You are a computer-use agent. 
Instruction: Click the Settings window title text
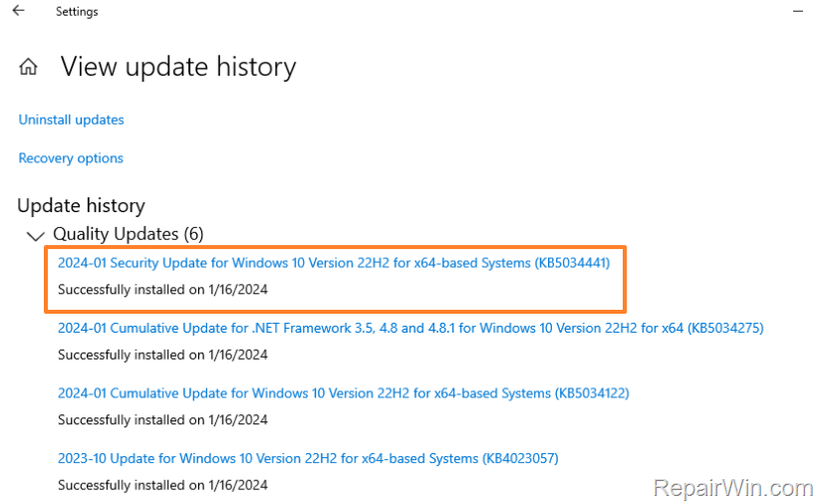(x=77, y=12)
